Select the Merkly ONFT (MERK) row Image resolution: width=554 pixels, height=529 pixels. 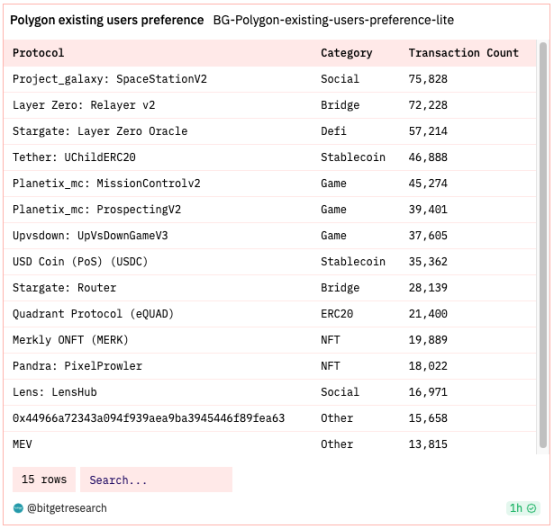tap(270, 340)
